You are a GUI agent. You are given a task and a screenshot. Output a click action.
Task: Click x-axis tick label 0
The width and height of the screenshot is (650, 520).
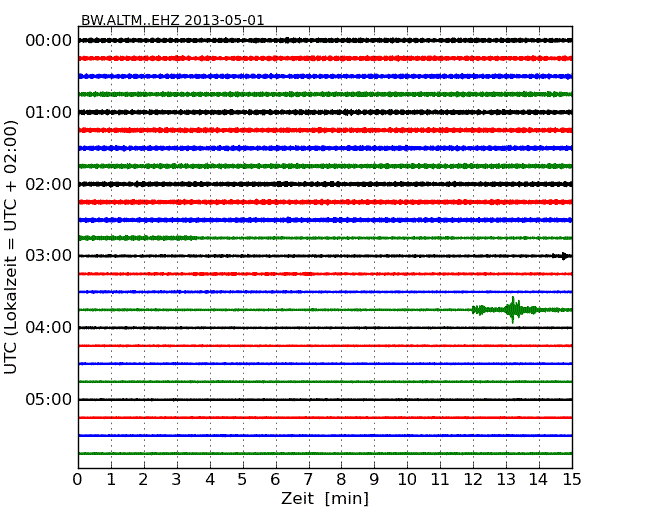pos(78,480)
